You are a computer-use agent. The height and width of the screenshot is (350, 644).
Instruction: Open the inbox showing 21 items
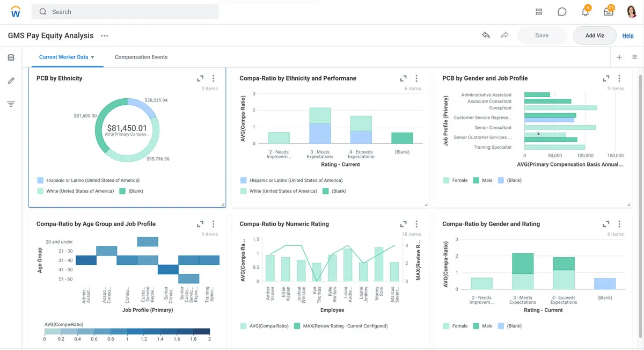tap(608, 11)
